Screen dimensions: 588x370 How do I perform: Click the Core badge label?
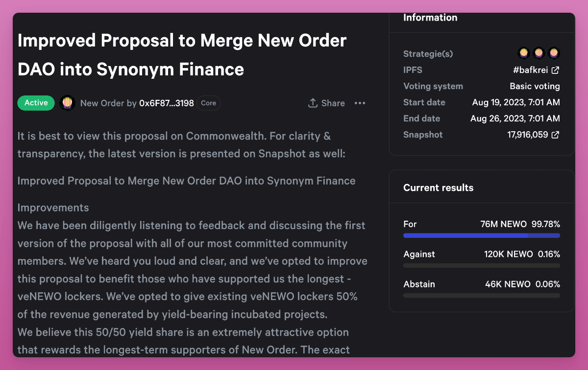[209, 103]
